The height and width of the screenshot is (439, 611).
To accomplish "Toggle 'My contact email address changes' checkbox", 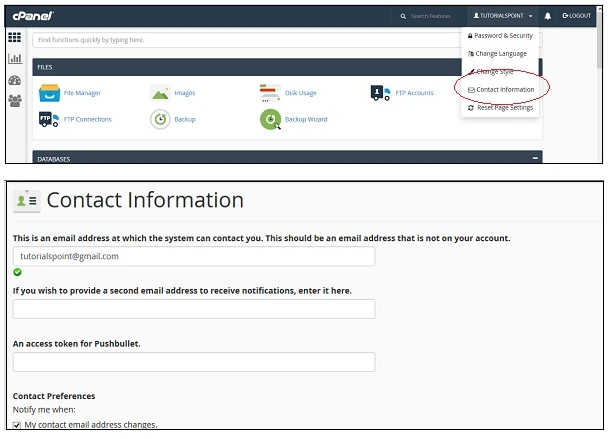I will (x=17, y=425).
